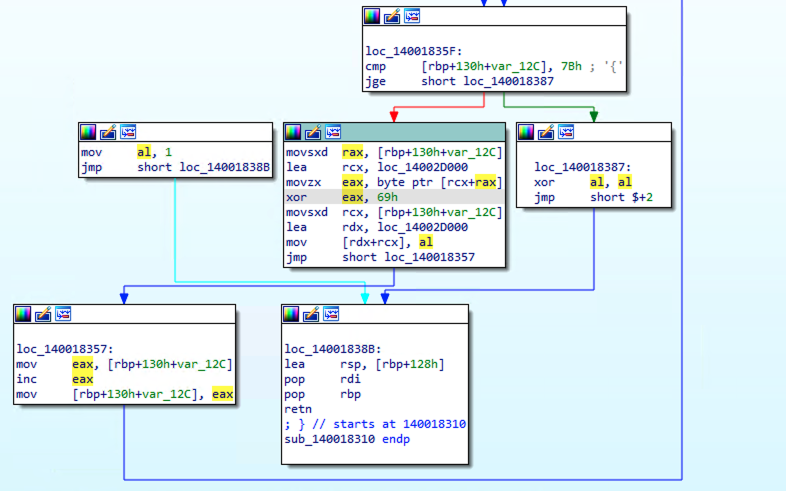
Task: Click pencil icon on 'mov al, 1' node
Action: [107, 132]
